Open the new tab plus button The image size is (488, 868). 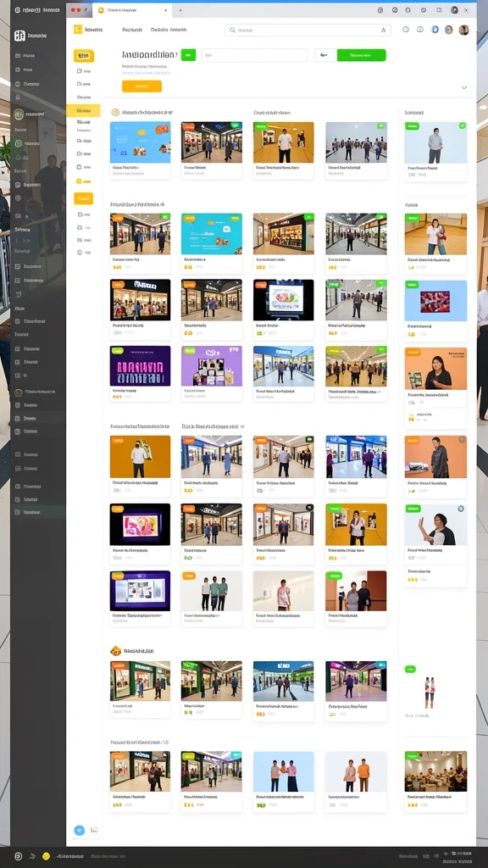click(x=180, y=10)
